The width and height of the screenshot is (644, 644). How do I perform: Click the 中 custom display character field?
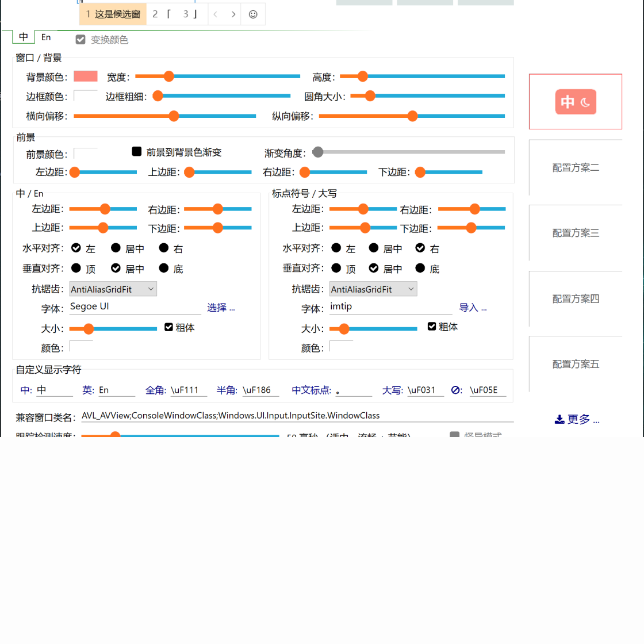coord(54,390)
